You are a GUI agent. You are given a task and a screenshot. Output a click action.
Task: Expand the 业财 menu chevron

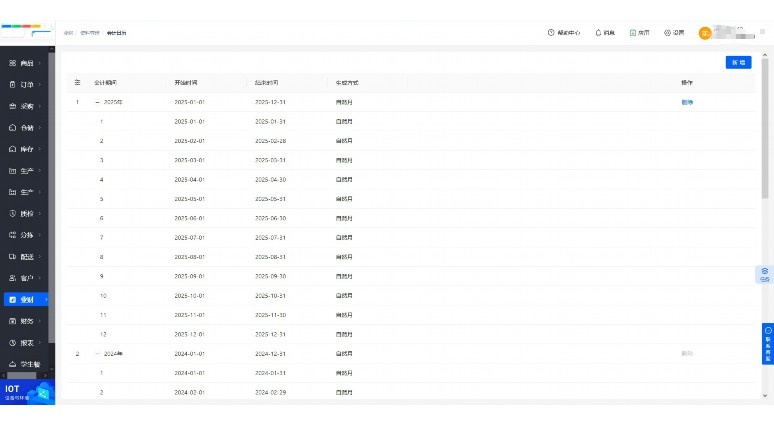(x=46, y=300)
